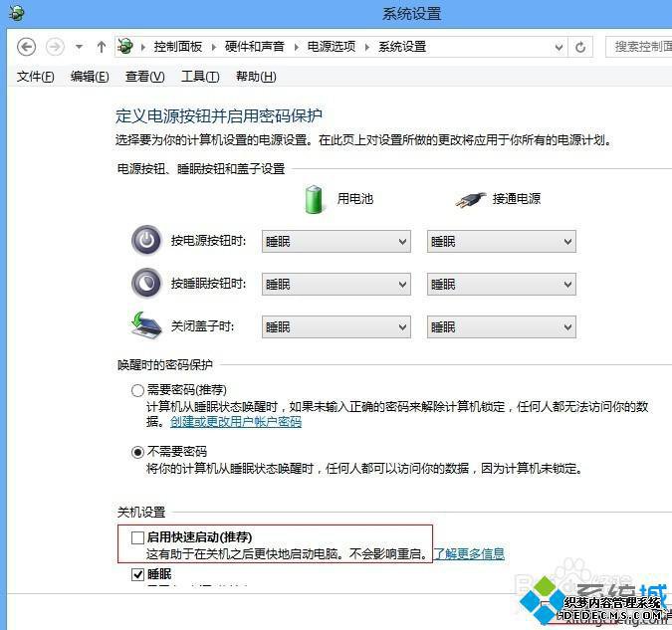Open 了解更多信息 link
The width and height of the screenshot is (672, 630).
point(469,553)
